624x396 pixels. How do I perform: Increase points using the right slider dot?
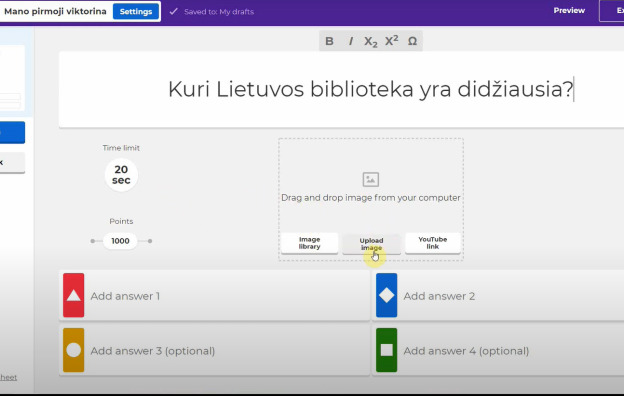150,241
